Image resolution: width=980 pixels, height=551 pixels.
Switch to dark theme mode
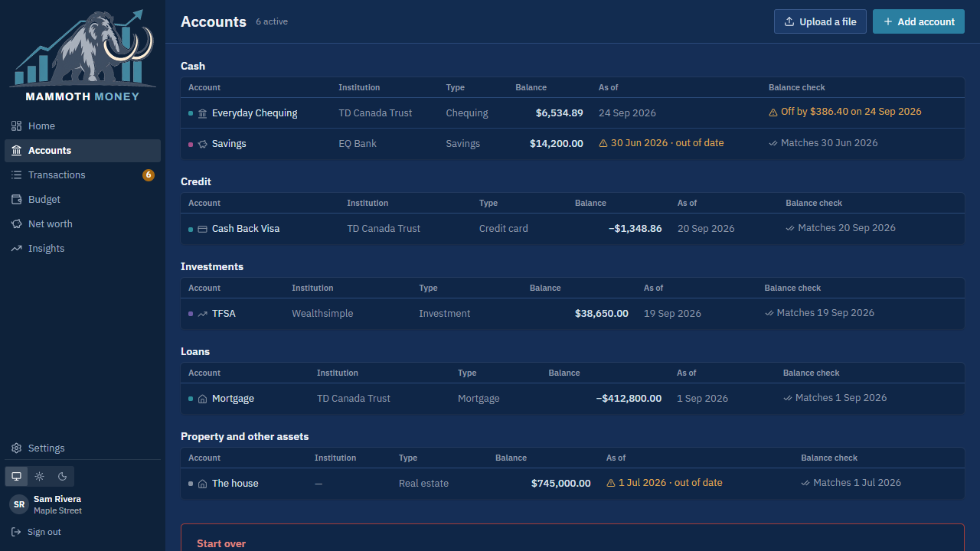[62, 476]
